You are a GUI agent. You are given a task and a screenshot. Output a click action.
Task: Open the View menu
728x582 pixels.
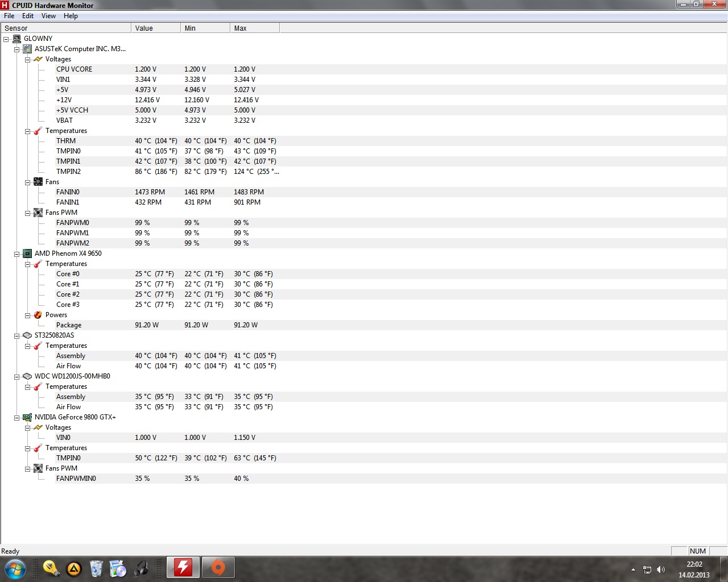click(49, 16)
